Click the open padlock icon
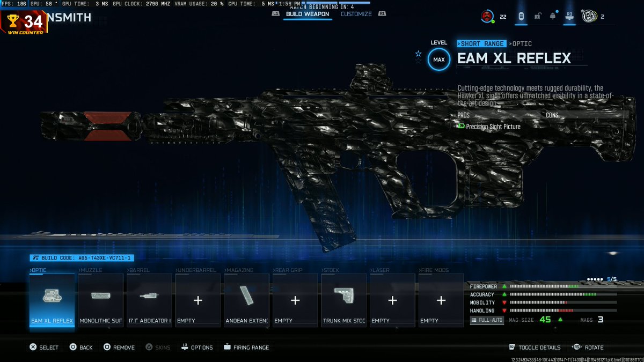644x362 pixels. click(x=537, y=17)
